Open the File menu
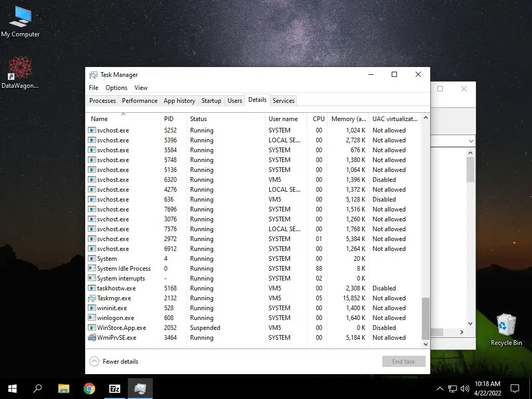Screen dimensions: 532x399 point(94,87)
